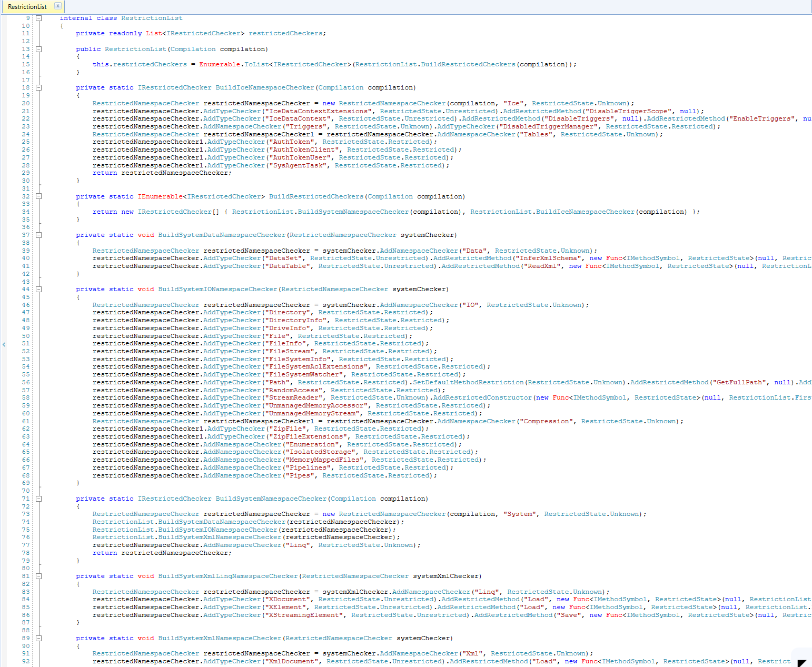The image size is (812, 667).
Task: Collapse the RestrictionList class fold at line 9
Action: [x=38, y=18]
